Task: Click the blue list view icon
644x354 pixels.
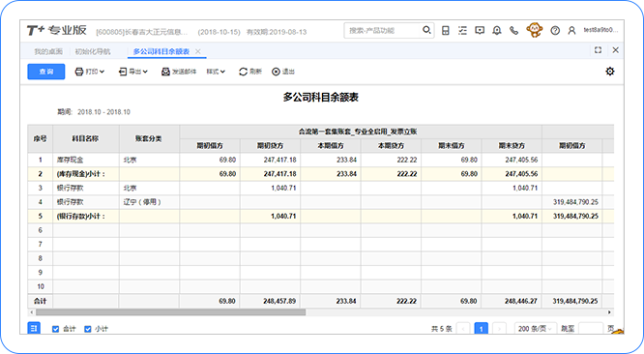Action: (34, 328)
